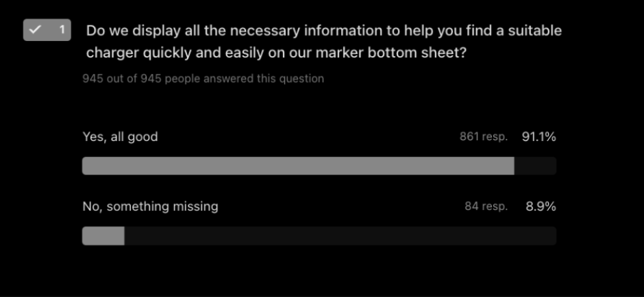Viewport: 644px width, 297px height.
Task: Select the "Yes, all good" answer label
Action: [120, 137]
